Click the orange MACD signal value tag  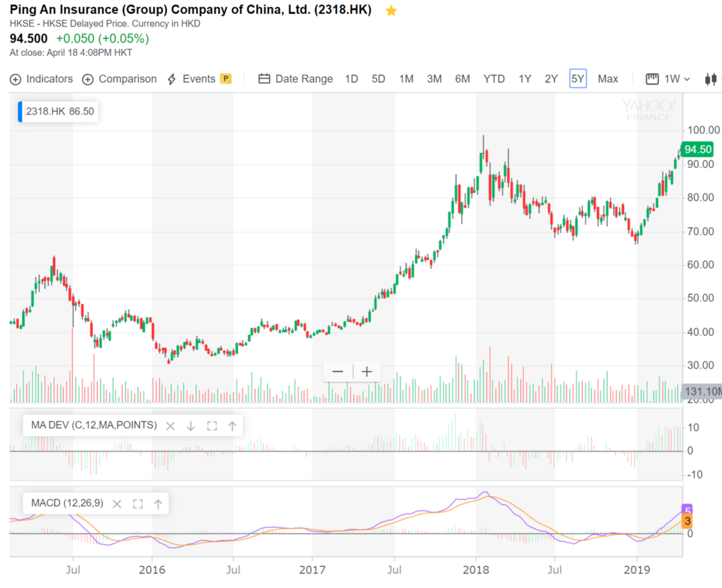(x=687, y=521)
